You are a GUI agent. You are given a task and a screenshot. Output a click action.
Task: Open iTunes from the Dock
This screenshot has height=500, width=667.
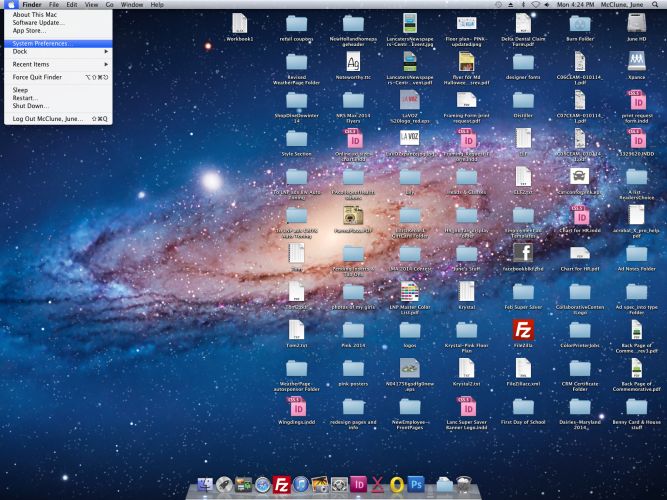(x=300, y=485)
